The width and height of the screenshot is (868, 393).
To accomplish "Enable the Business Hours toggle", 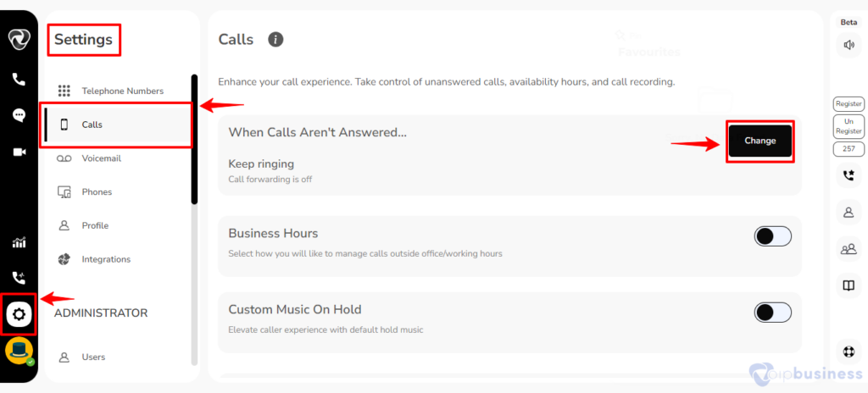I will [773, 236].
